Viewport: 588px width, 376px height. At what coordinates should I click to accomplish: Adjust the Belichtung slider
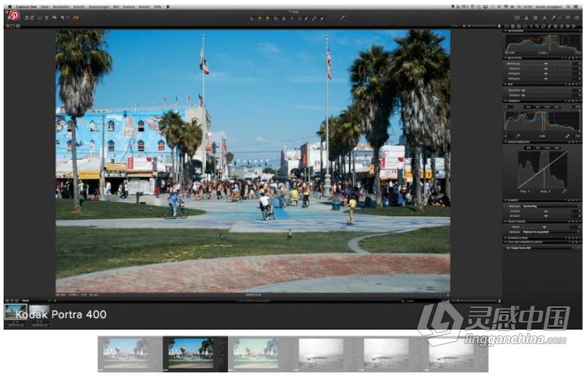point(546,64)
